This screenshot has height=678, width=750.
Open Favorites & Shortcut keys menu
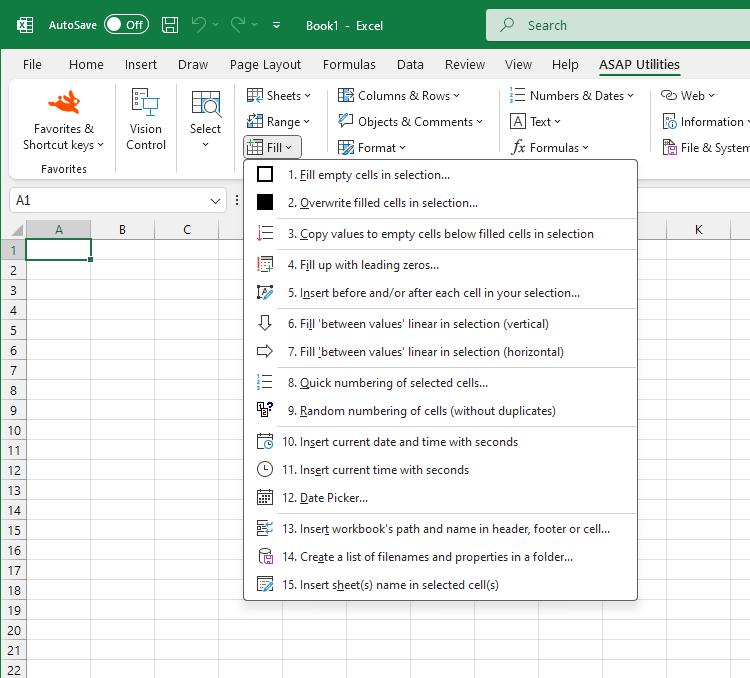click(x=63, y=121)
